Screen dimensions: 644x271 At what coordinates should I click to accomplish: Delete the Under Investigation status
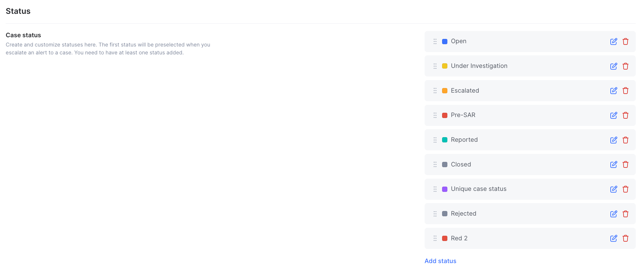point(626,66)
